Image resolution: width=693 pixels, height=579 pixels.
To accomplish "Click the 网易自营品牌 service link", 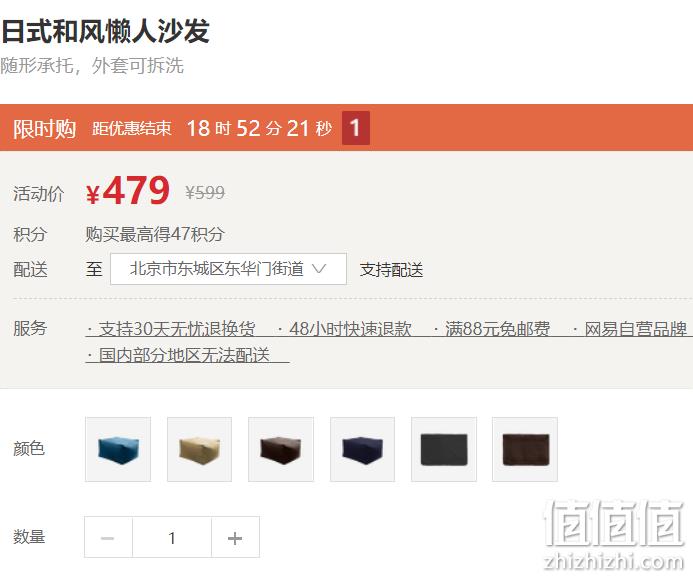I will click(x=631, y=329).
